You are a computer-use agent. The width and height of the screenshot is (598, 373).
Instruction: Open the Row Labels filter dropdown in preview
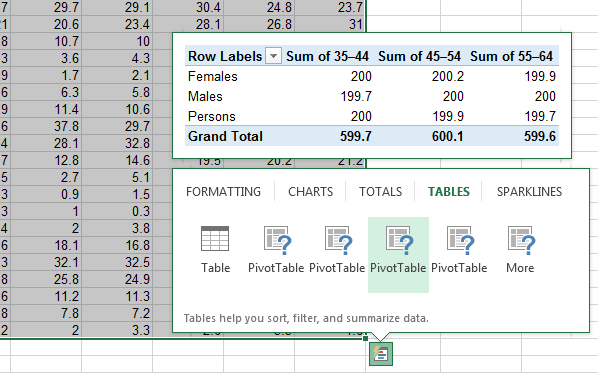click(x=273, y=56)
